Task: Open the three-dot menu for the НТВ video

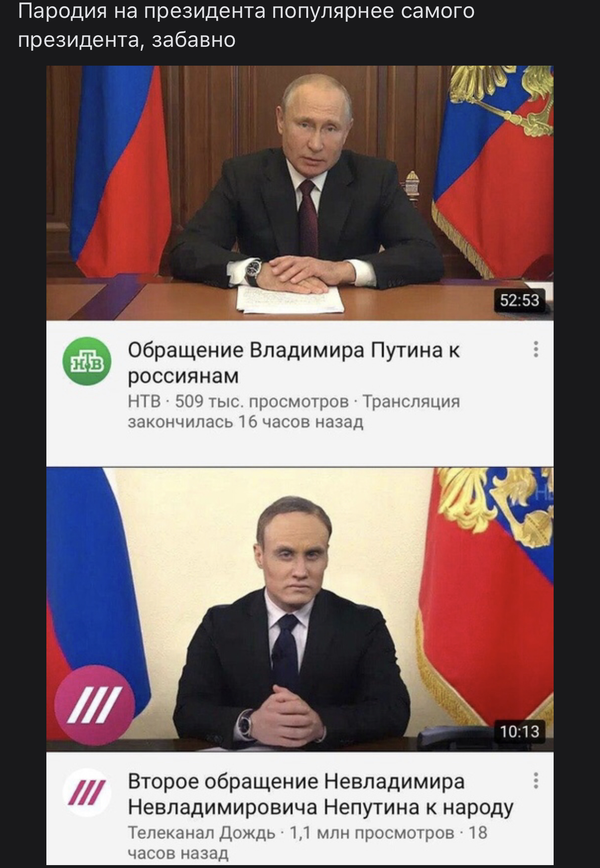Action: pos(536,349)
